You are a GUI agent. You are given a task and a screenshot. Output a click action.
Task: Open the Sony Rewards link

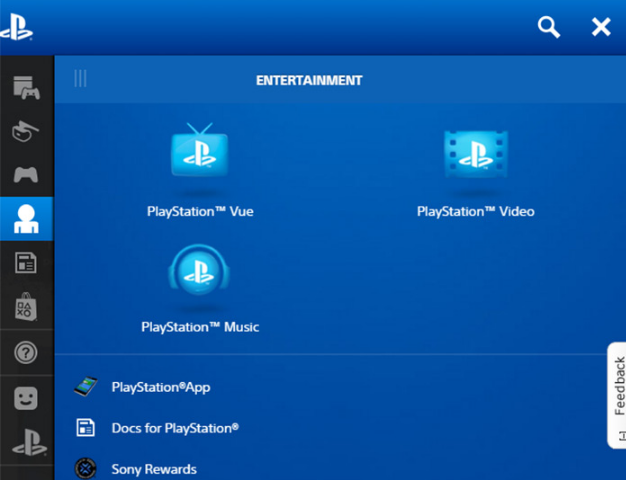[x=153, y=469]
